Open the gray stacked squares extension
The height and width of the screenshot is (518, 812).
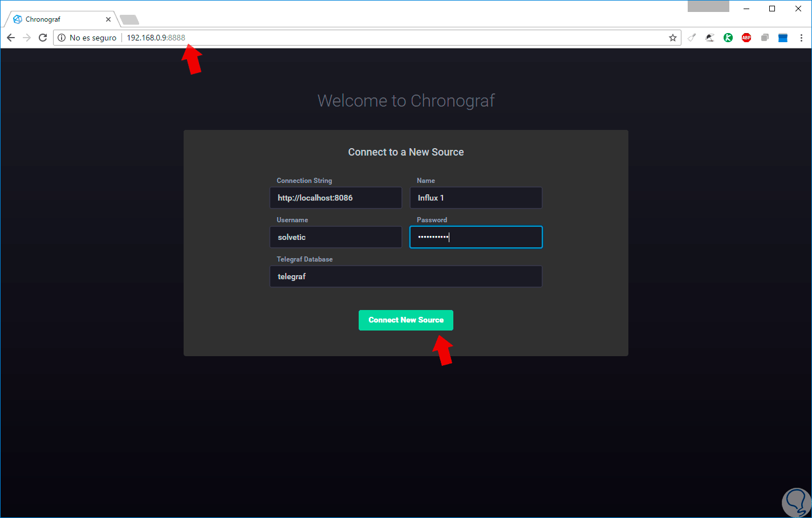(x=765, y=38)
